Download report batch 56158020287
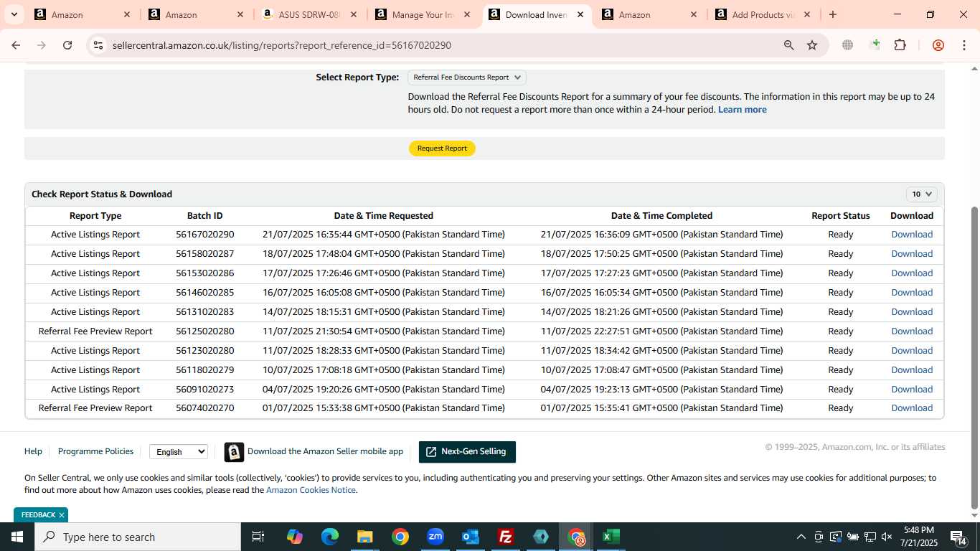Screen dimensions: 980x551 tap(912, 254)
